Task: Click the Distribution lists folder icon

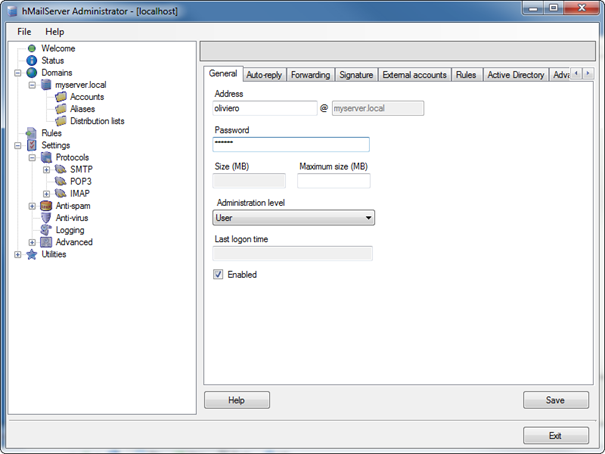Action: 61,121
